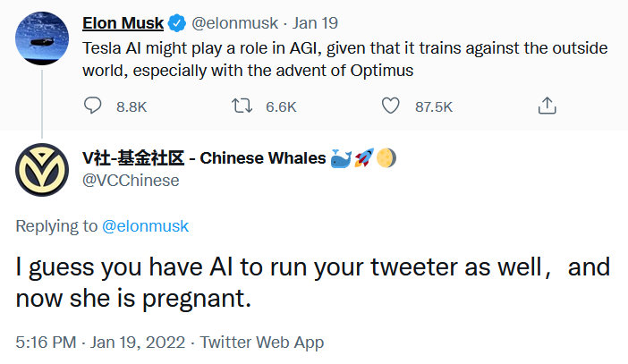Viewport: 628px width, 364px height.
Task: Click the Elon Musk display name
Action: 123,21
